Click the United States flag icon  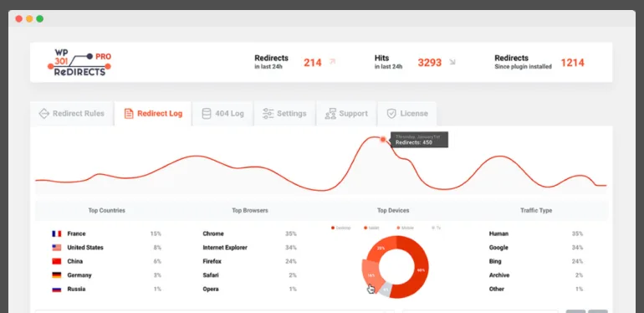click(57, 248)
